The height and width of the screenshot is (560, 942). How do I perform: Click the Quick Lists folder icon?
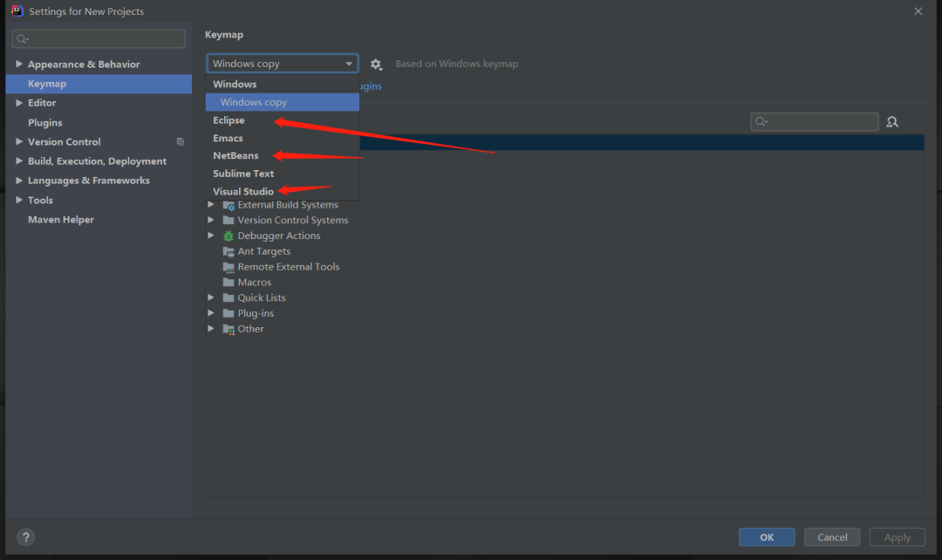pos(229,298)
